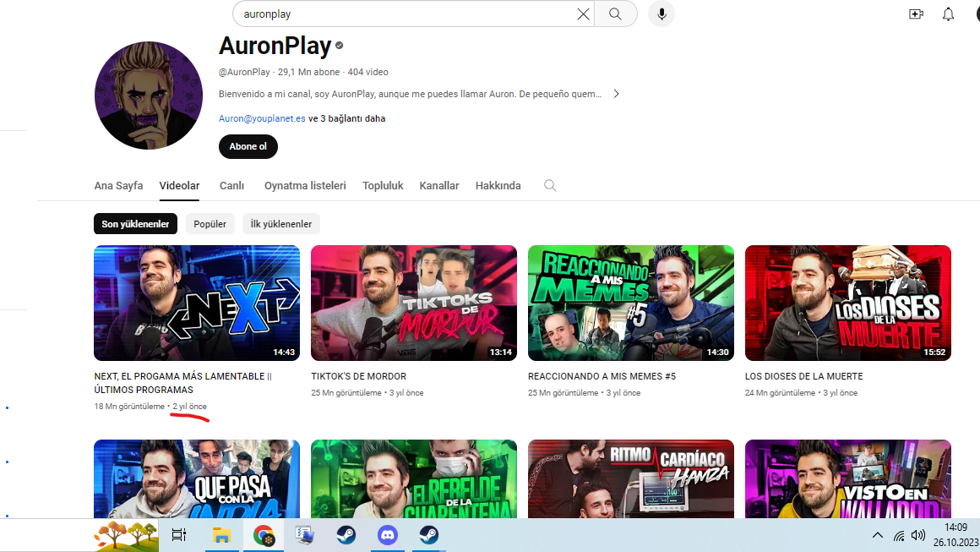Open the notifications bell
This screenshot has height=552, width=980.
click(x=948, y=14)
